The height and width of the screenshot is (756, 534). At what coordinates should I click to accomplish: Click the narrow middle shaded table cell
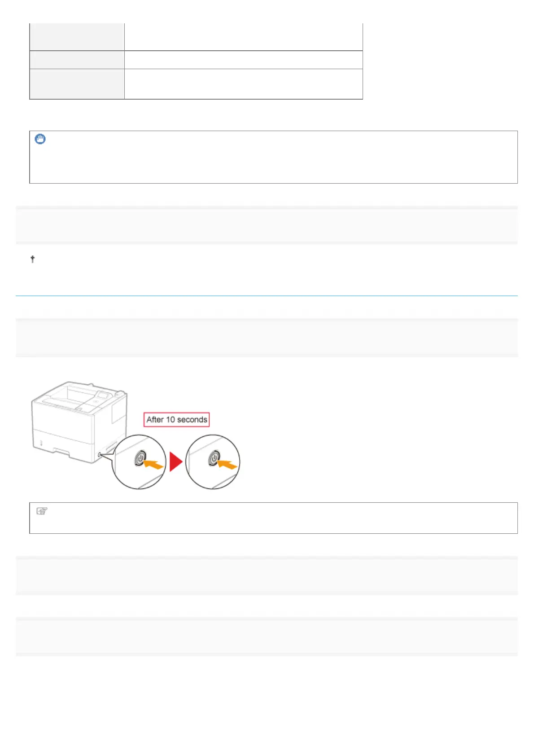[x=77, y=60]
